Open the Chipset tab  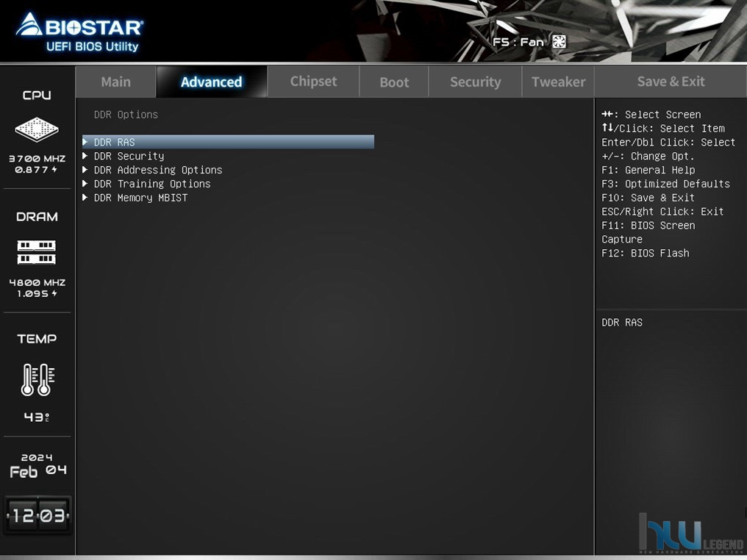point(313,82)
